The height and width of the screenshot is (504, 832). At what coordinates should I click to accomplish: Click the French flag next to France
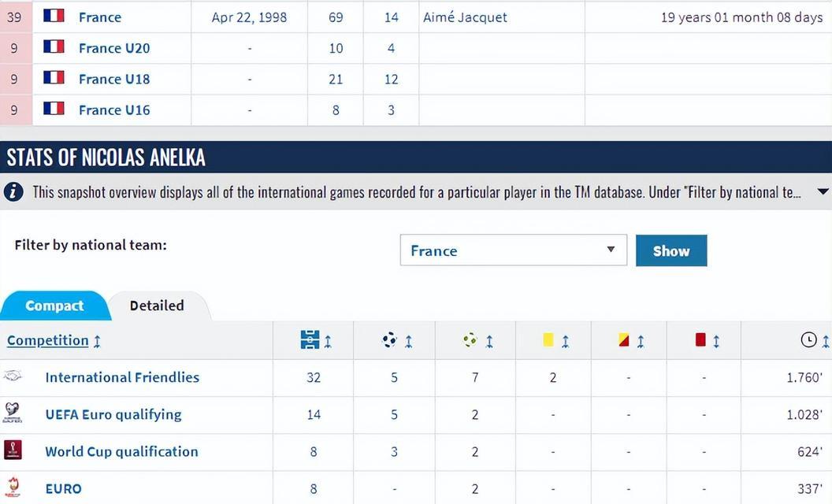click(54, 16)
